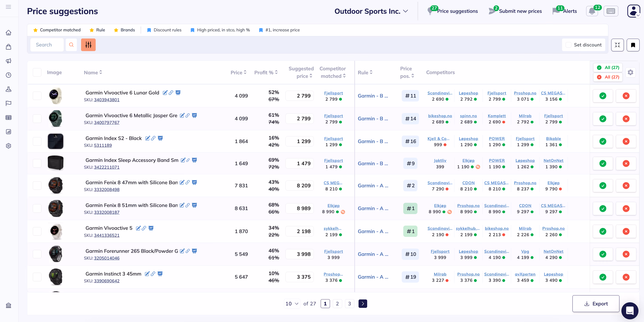The width and height of the screenshot is (644, 322).
Task: Select Garmin Instinct 3 45mm row checkbox
Action: pyautogui.click(x=37, y=277)
